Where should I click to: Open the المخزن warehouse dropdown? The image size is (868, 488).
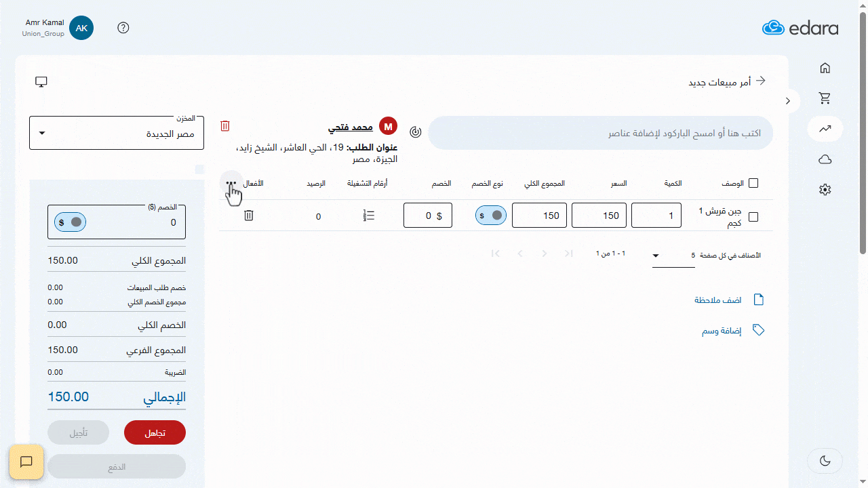(116, 133)
